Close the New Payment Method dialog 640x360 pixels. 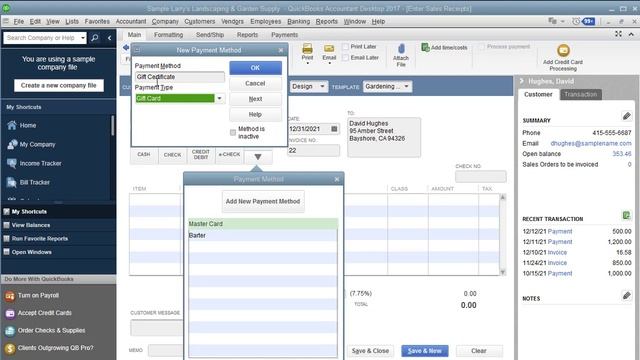coord(281,50)
